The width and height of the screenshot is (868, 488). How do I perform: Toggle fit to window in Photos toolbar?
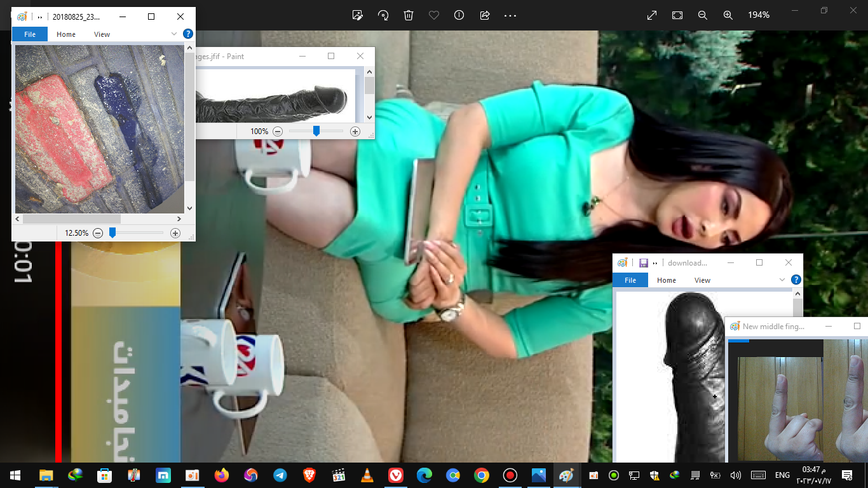coord(677,15)
